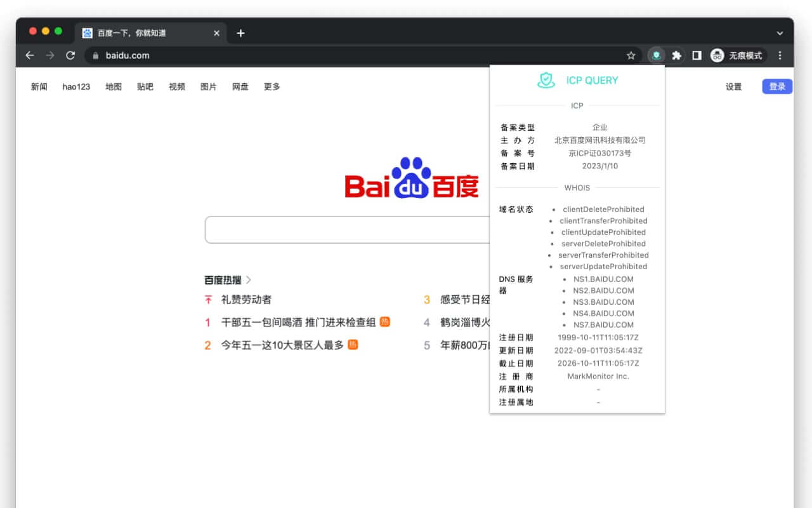Open the green extension icon in the toolbar
The height and width of the screenshot is (508, 812).
click(656, 55)
